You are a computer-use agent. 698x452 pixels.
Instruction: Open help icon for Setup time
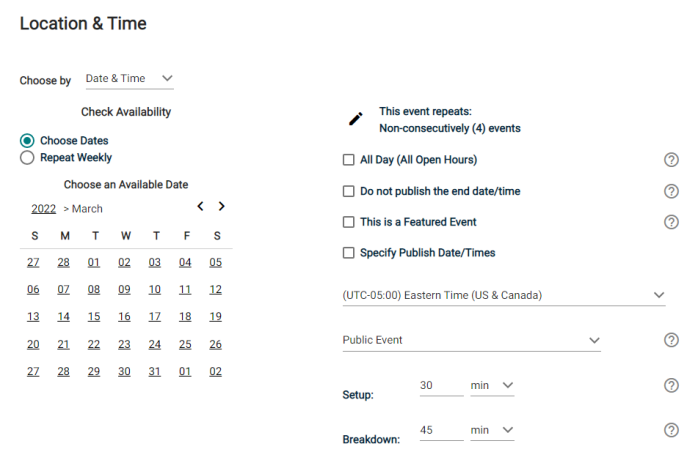671,385
